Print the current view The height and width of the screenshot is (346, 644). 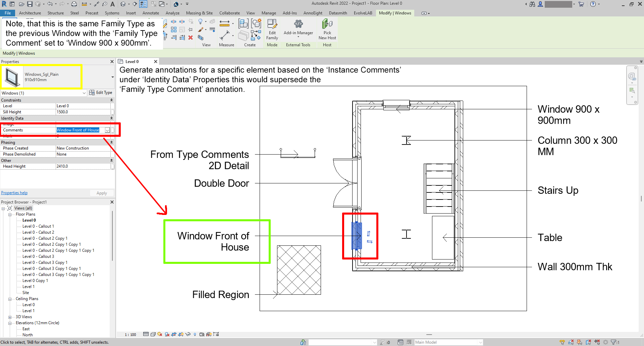coord(74,4)
